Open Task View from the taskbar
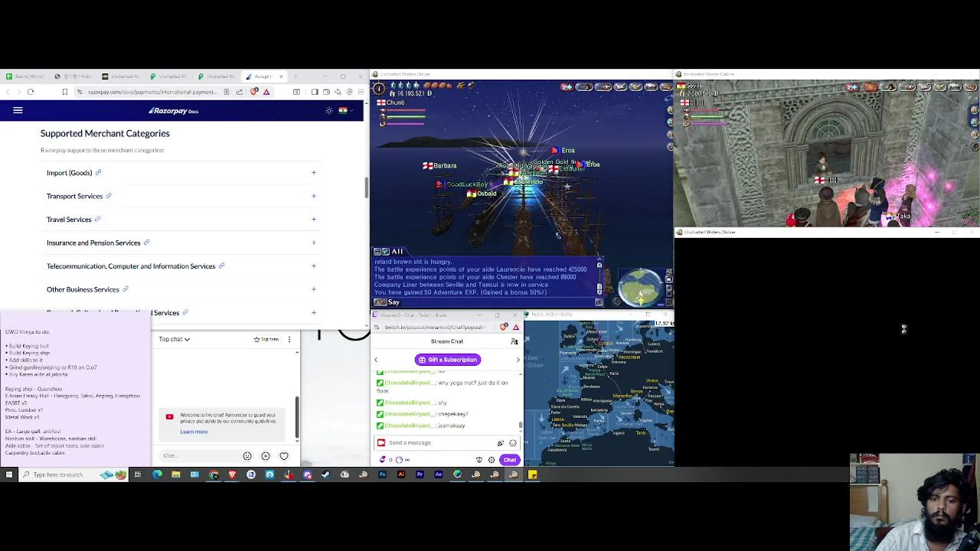 [x=138, y=474]
